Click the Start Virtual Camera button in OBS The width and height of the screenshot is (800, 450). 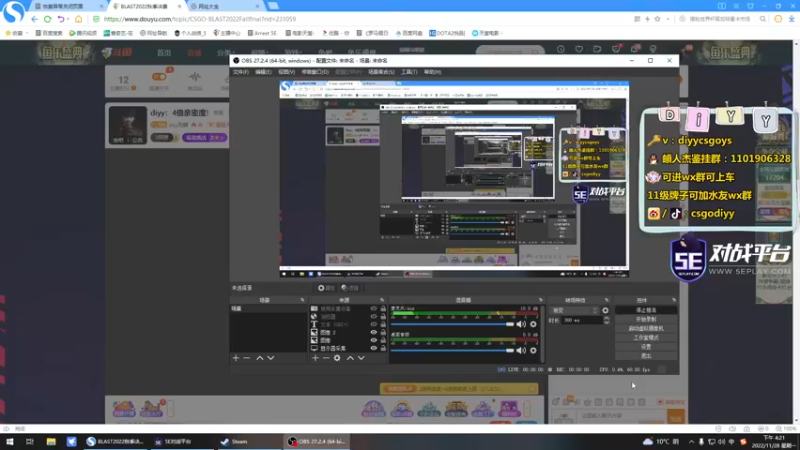click(x=646, y=329)
